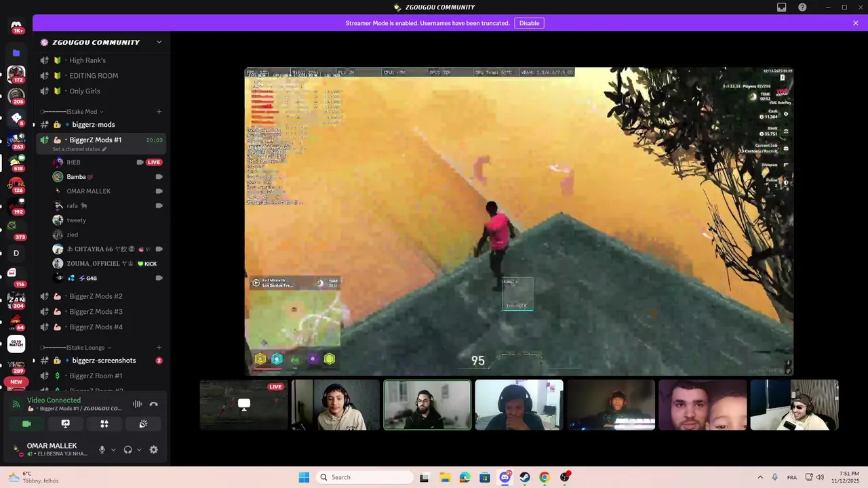Screen dimensions: 868x488
Task: Click the Share Your Screen icon
Action: coord(65,424)
